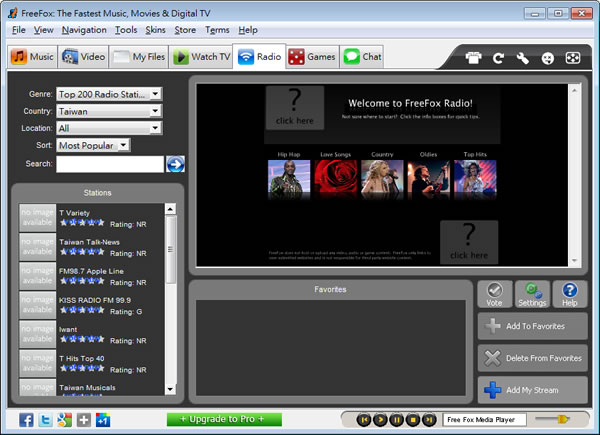Select KISS RADIO FM 99.9 station
Image resolution: width=600 pixels, height=435 pixels.
(x=91, y=305)
